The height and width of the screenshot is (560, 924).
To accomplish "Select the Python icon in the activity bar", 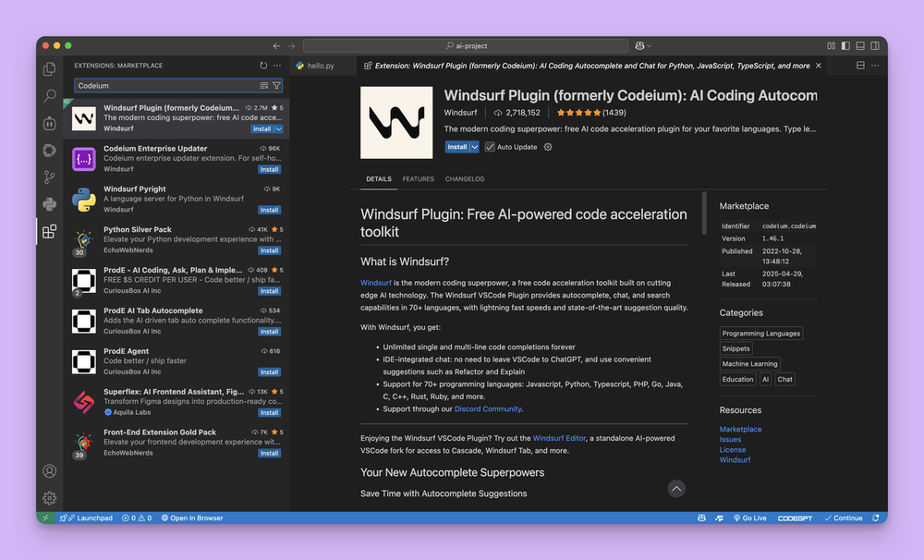I will pyautogui.click(x=49, y=203).
